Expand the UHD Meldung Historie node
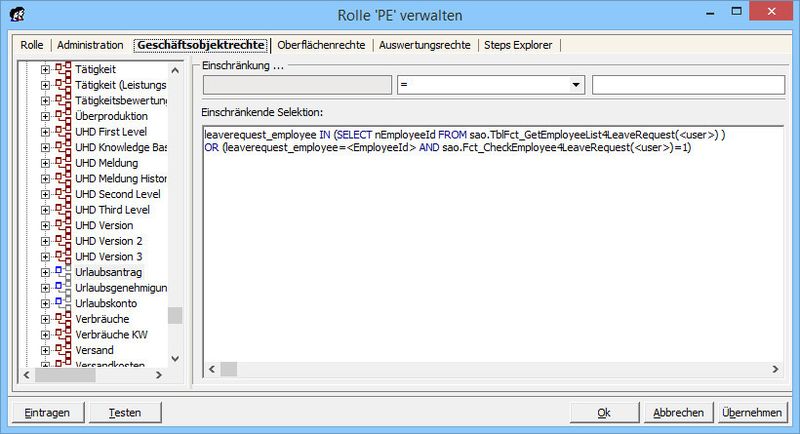This screenshot has width=800, height=434. (45, 179)
